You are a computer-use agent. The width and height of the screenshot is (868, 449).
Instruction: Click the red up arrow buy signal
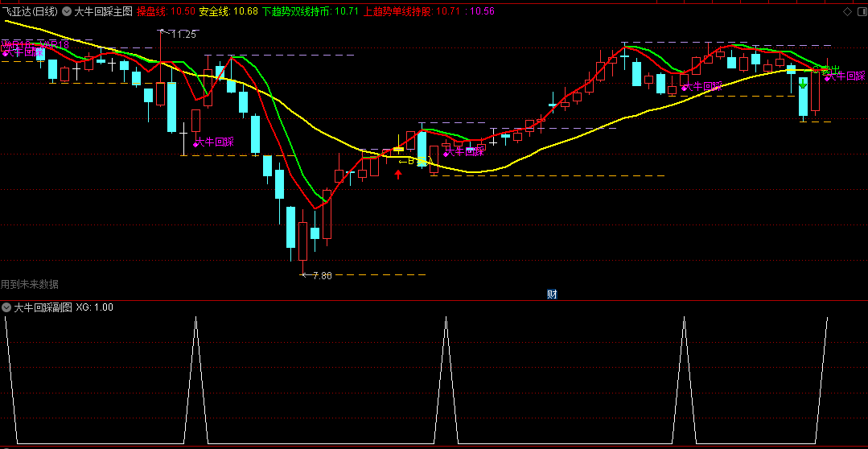[x=398, y=175]
